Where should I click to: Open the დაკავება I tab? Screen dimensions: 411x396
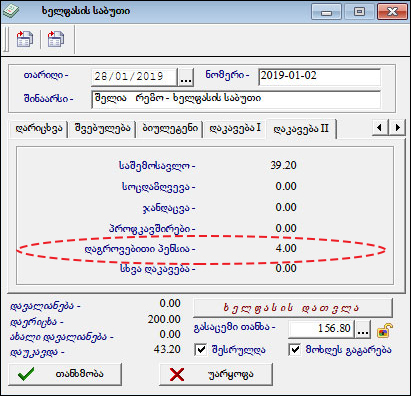click(235, 129)
